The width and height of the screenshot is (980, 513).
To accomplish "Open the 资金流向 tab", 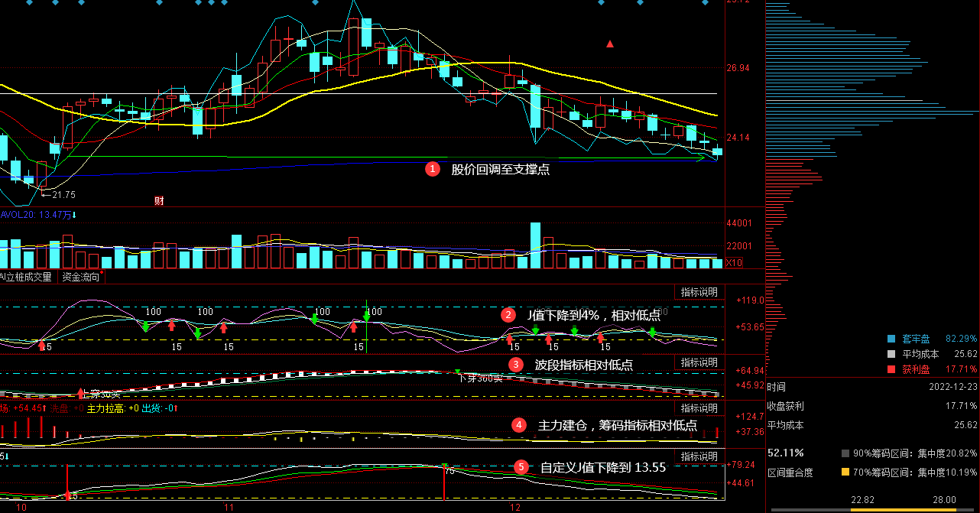I will pyautogui.click(x=81, y=277).
